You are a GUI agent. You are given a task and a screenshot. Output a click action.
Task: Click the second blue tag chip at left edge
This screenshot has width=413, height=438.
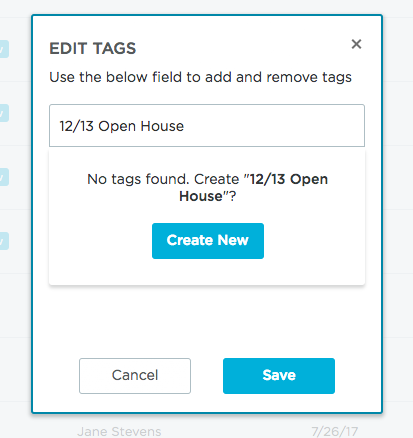(x=4, y=113)
